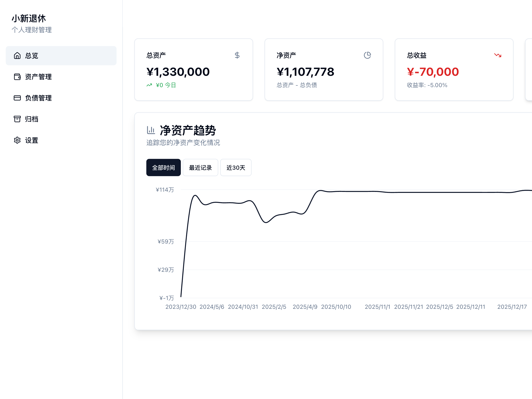Show the 近30天 chart range

point(236,168)
